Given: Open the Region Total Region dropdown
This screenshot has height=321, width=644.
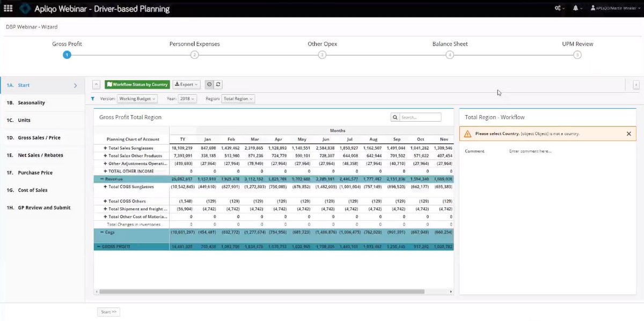Looking at the screenshot, I should tap(238, 99).
